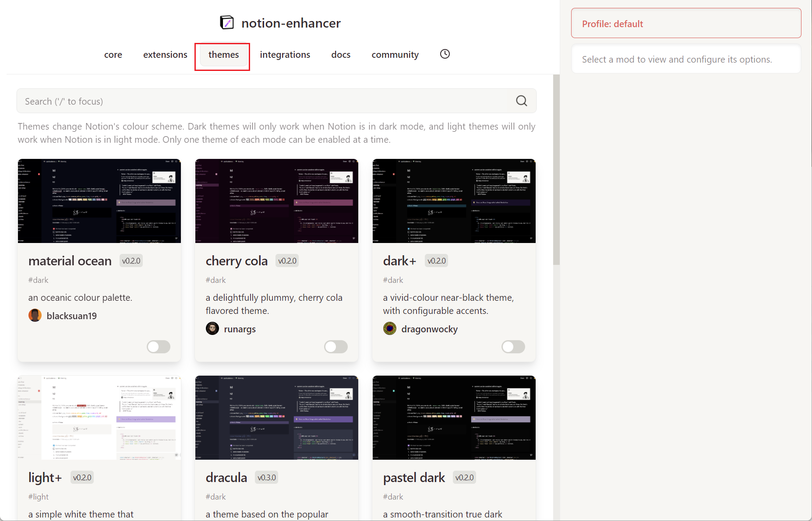The width and height of the screenshot is (812, 521).
Task: Click runargs's avatar icon
Action: pos(212,328)
